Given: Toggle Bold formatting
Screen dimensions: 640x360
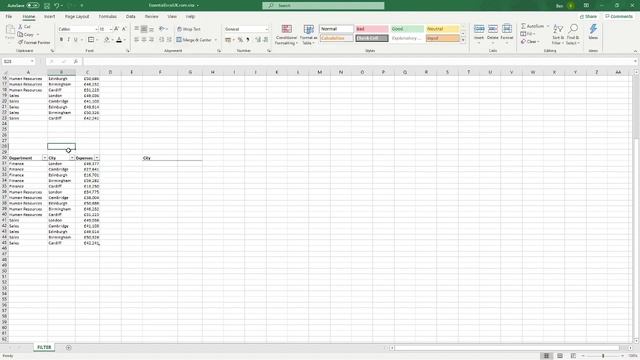Looking at the screenshot, I should pos(61,40).
